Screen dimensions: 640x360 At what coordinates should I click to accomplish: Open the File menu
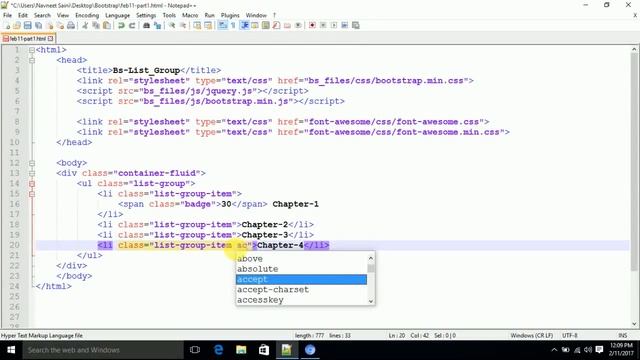(x=7, y=15)
